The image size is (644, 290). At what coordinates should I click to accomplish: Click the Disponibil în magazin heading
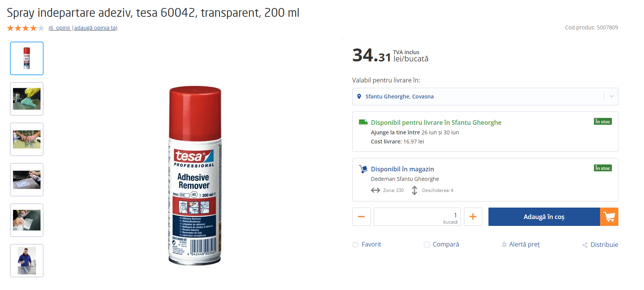[x=402, y=169]
